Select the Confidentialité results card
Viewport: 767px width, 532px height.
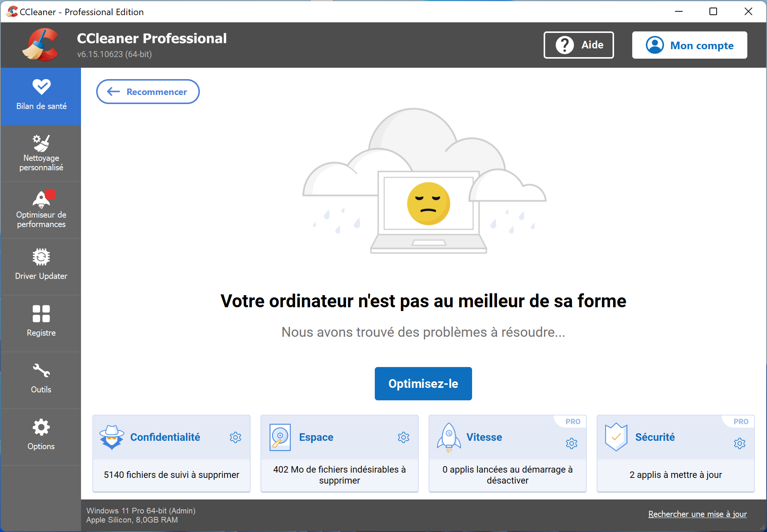point(171,475)
